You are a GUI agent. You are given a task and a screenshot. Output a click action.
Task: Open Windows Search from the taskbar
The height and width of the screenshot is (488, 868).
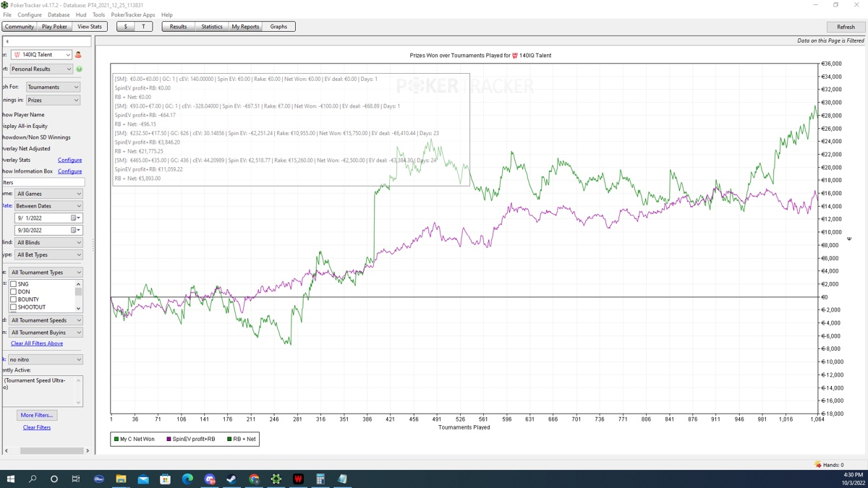tap(33, 479)
